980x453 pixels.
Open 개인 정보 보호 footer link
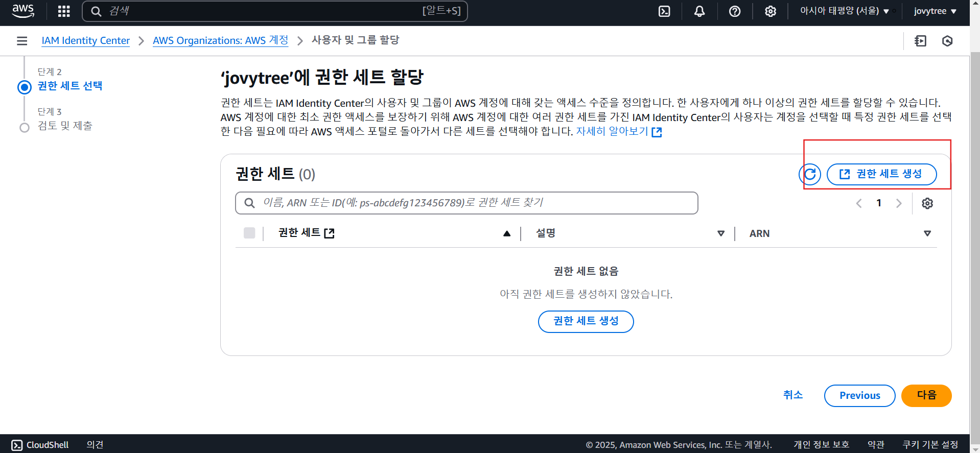821,445
